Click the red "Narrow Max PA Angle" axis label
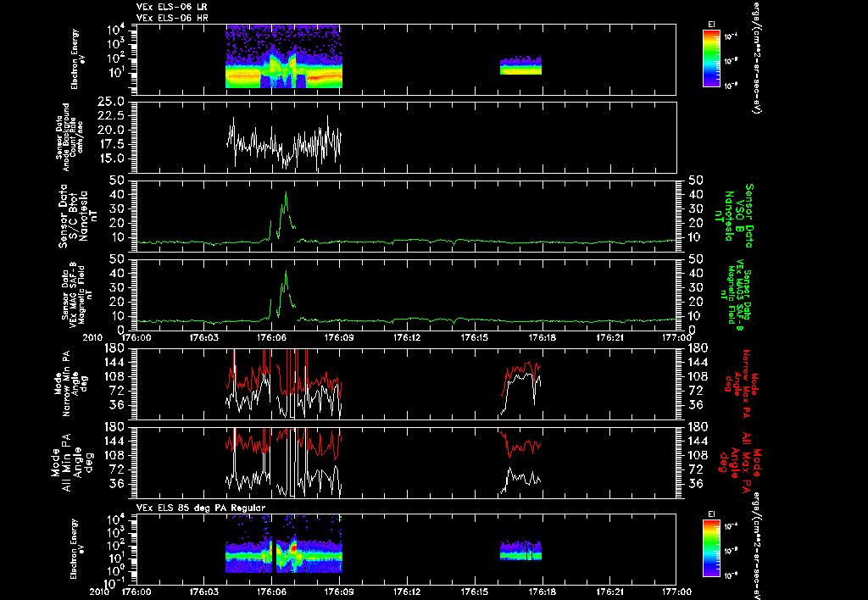Image resolution: width=868 pixels, height=600 pixels. click(741, 384)
